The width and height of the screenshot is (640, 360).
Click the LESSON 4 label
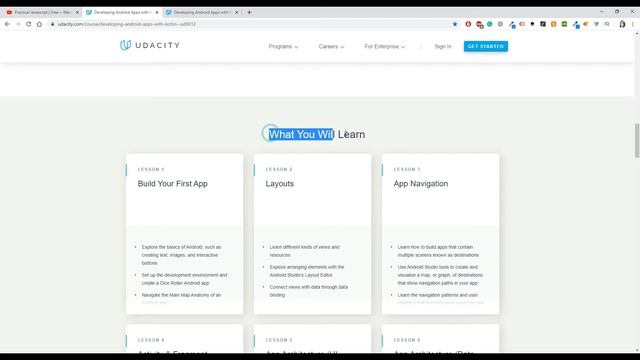pos(151,340)
